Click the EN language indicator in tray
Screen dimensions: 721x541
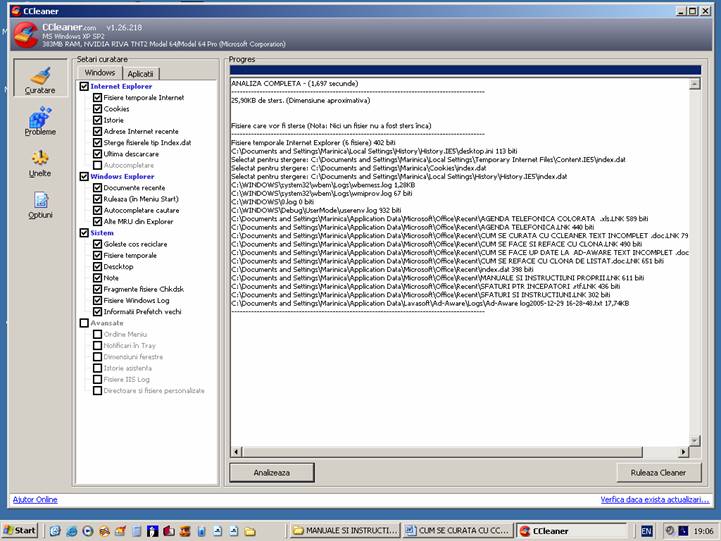pos(647,530)
